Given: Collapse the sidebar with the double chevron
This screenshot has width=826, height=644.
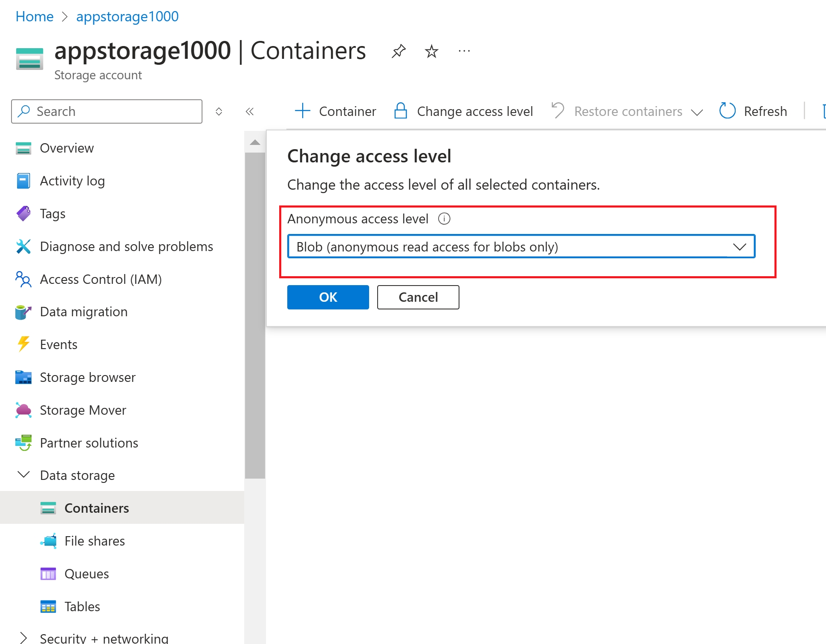Looking at the screenshot, I should (x=250, y=111).
